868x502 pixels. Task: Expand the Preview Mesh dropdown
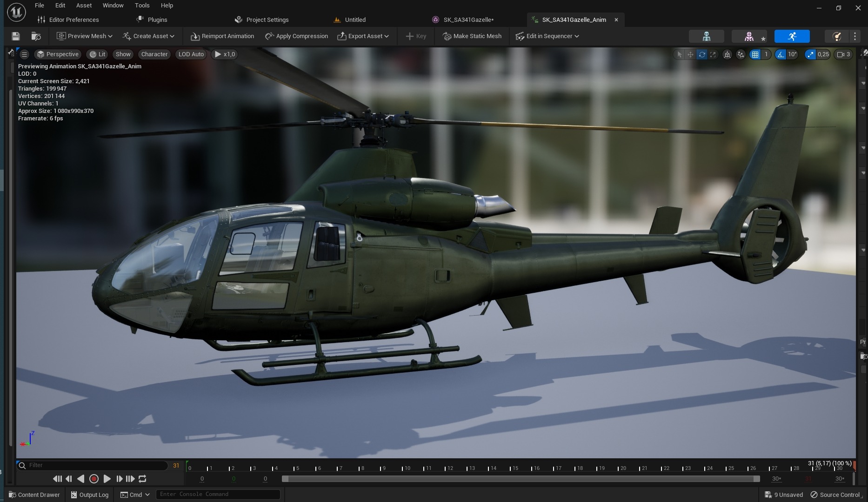(x=85, y=36)
